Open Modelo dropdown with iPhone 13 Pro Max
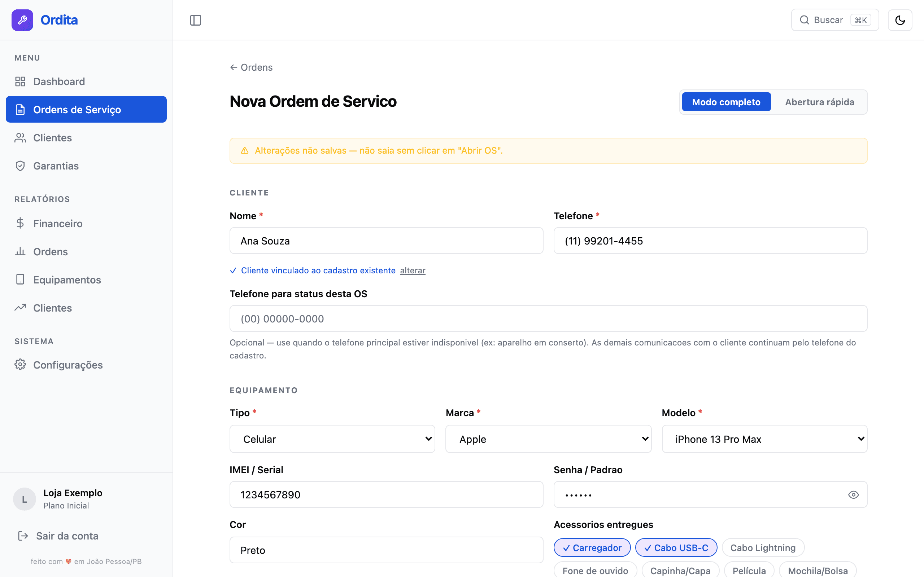This screenshot has width=924, height=577. [764, 439]
